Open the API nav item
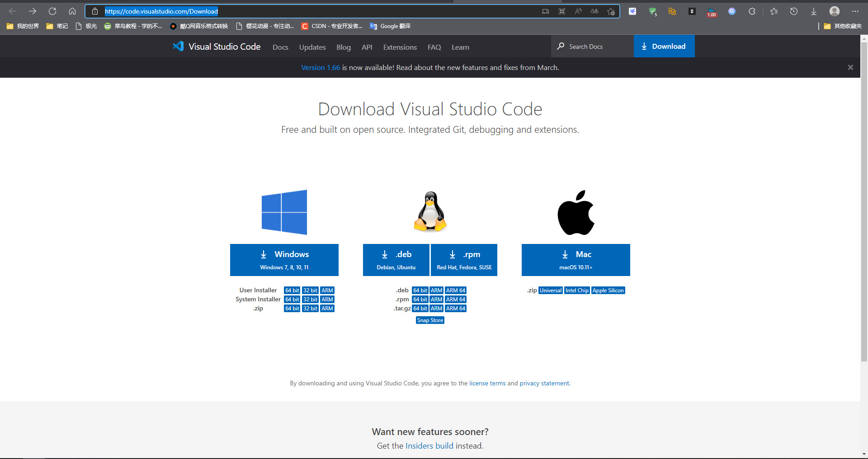The height and width of the screenshot is (459, 868). point(367,47)
